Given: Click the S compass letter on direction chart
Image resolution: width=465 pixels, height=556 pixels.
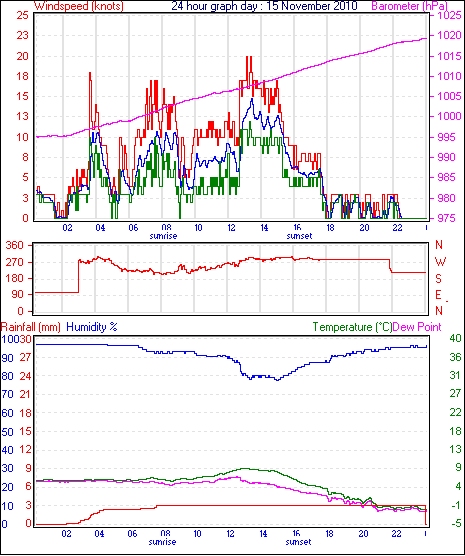Looking at the screenshot, I should (439, 279).
